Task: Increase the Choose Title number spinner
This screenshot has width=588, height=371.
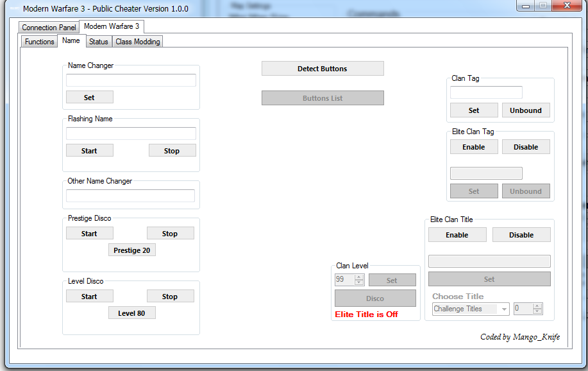Action: [x=537, y=306]
